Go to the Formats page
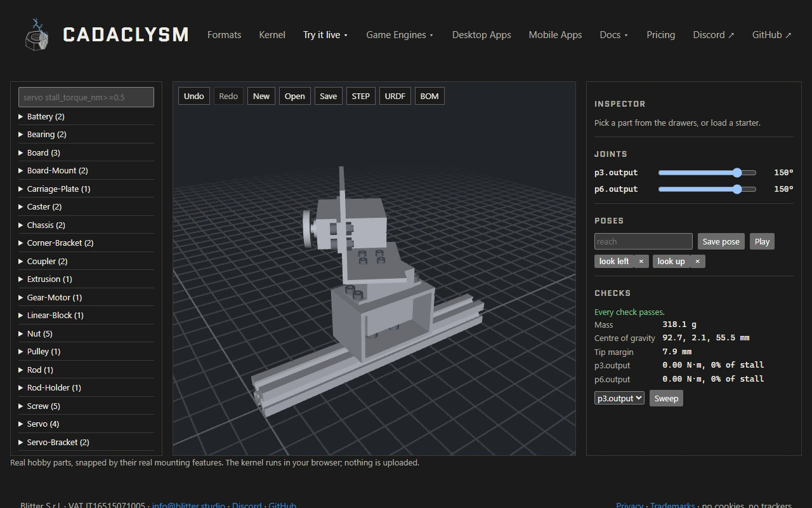Image resolution: width=812 pixels, height=508 pixels. click(224, 35)
